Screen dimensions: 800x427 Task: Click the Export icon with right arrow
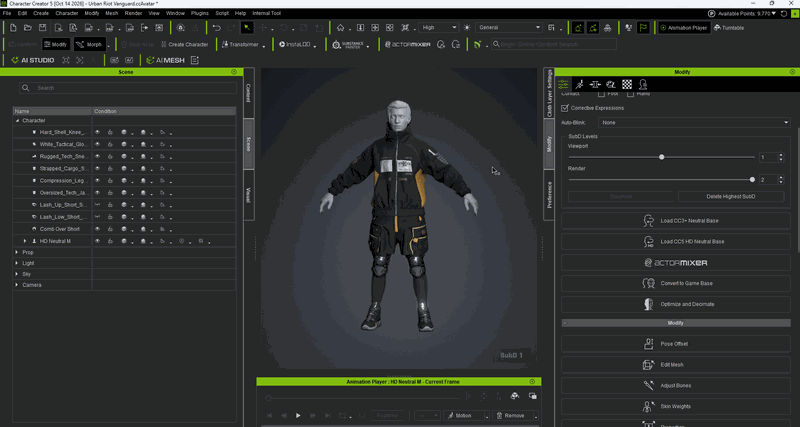[144, 28]
